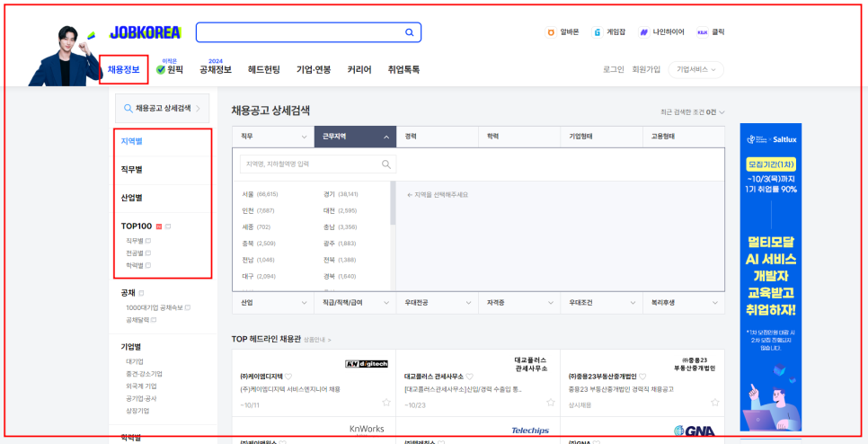The image size is (868, 444).
Task: Open 공기업·공사 under 기업별
Action: coord(141,398)
